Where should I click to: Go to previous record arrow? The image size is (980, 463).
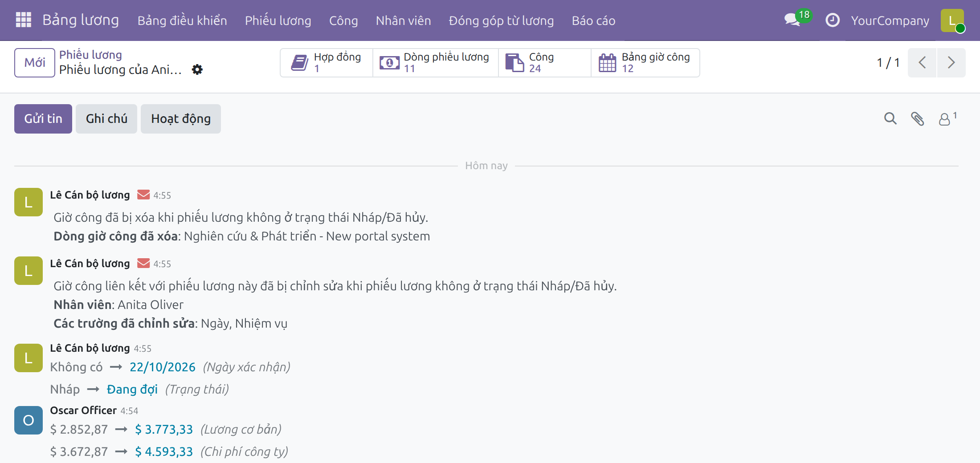(922, 63)
